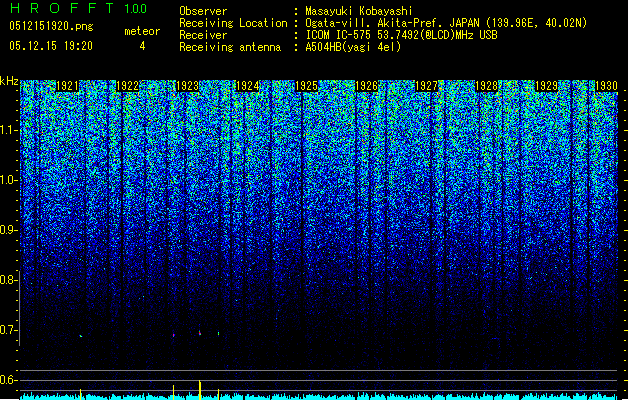Image resolution: width=629 pixels, height=400 pixels.
Task: Click the A504HB yagi antenna text
Action: (x=353, y=47)
